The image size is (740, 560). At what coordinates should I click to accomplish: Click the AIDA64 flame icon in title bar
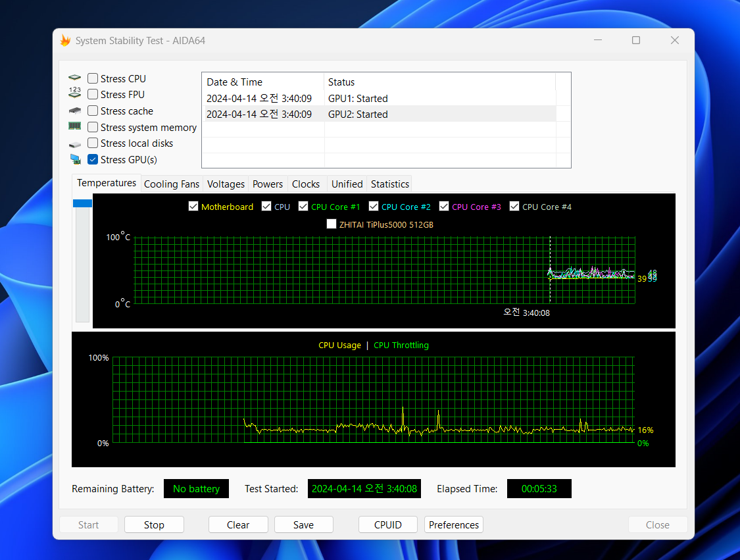point(65,40)
